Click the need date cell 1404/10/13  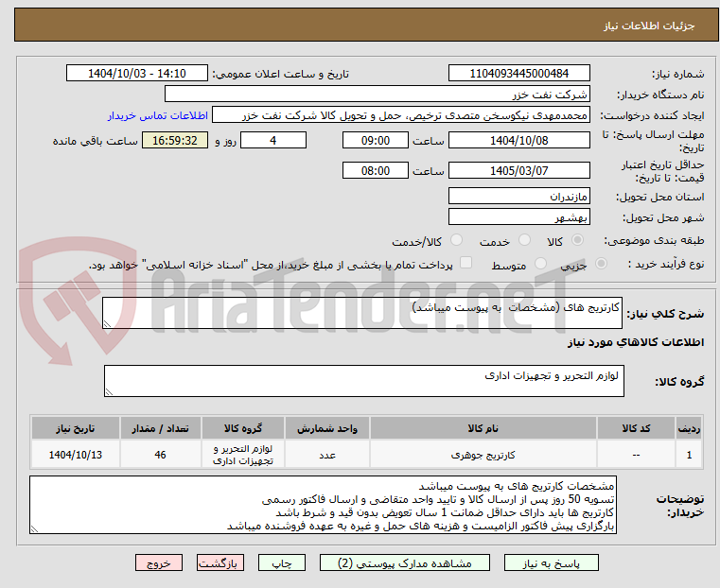pyautogui.click(x=76, y=455)
